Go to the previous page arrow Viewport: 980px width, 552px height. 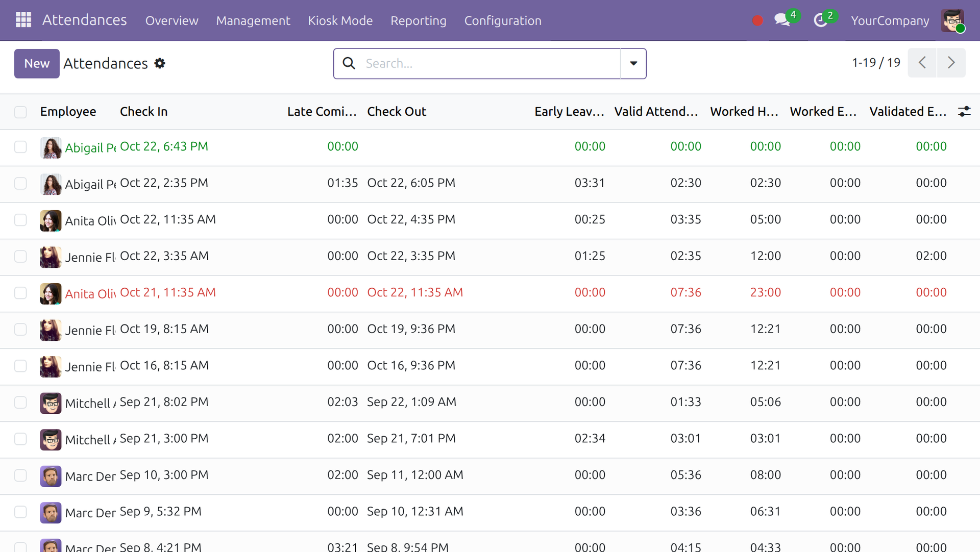point(922,63)
